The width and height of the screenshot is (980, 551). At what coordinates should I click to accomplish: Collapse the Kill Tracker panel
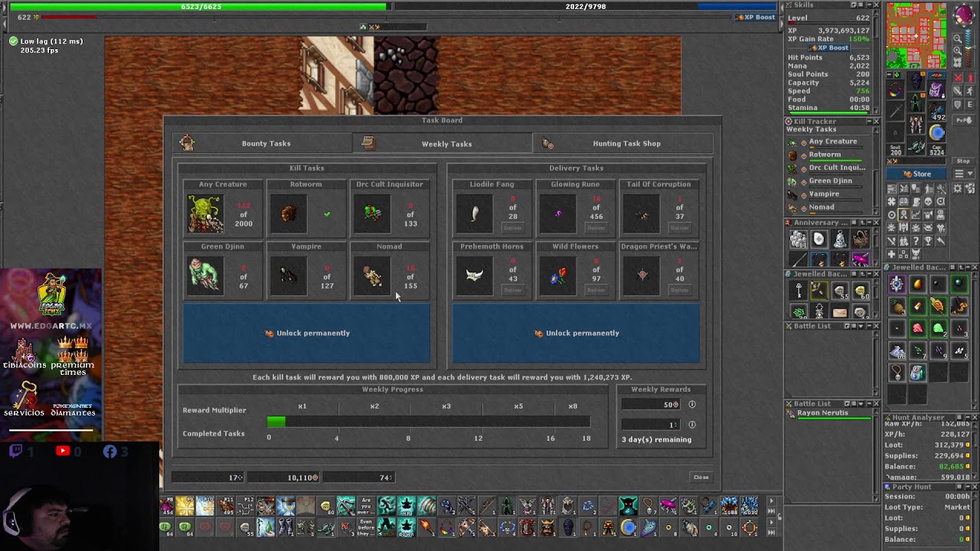869,121
